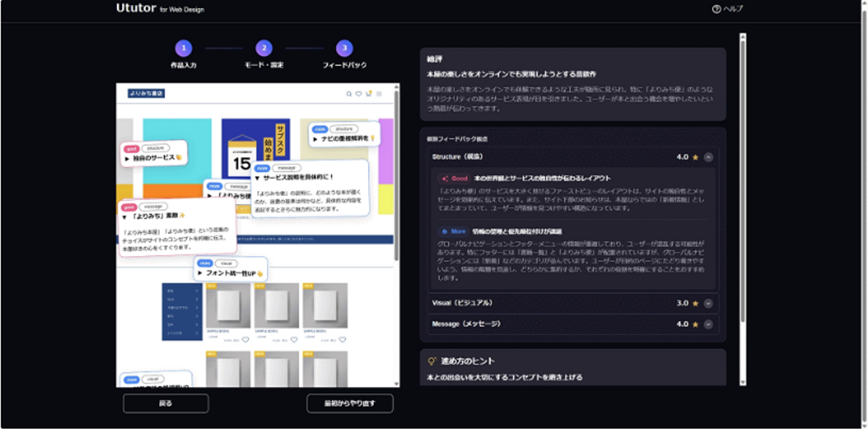Select the leftmost book thumbnail in first row
Image resolution: width=868 pixels, height=430 pixels.
pyautogui.click(x=228, y=305)
